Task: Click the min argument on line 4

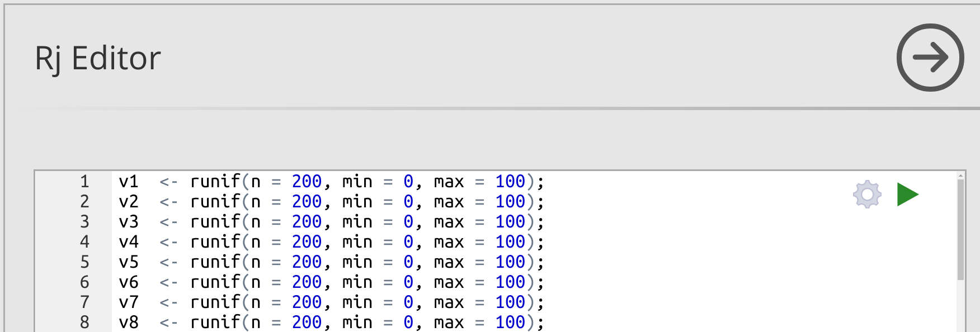Action: coord(357,242)
